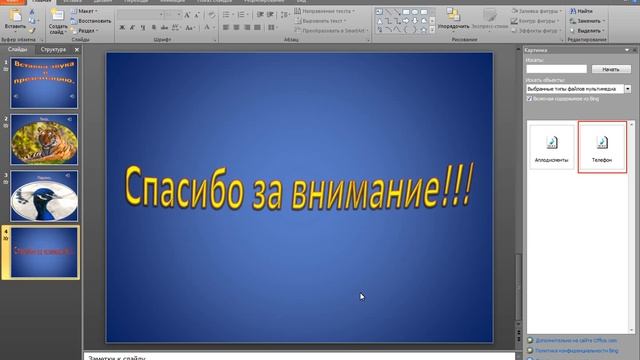The image size is (640, 360).
Task: Select the oval shape in gallery
Action: pos(415,12)
